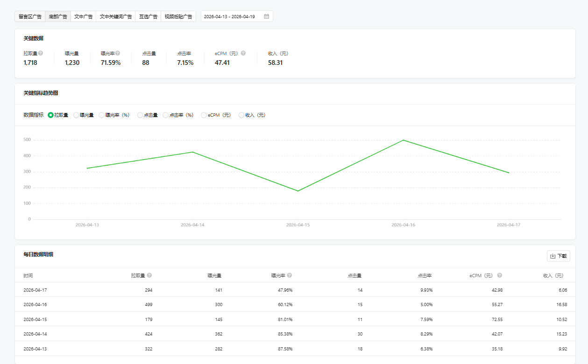Select the 互选广告 tab
This screenshot has height=364, width=588.
148,16
